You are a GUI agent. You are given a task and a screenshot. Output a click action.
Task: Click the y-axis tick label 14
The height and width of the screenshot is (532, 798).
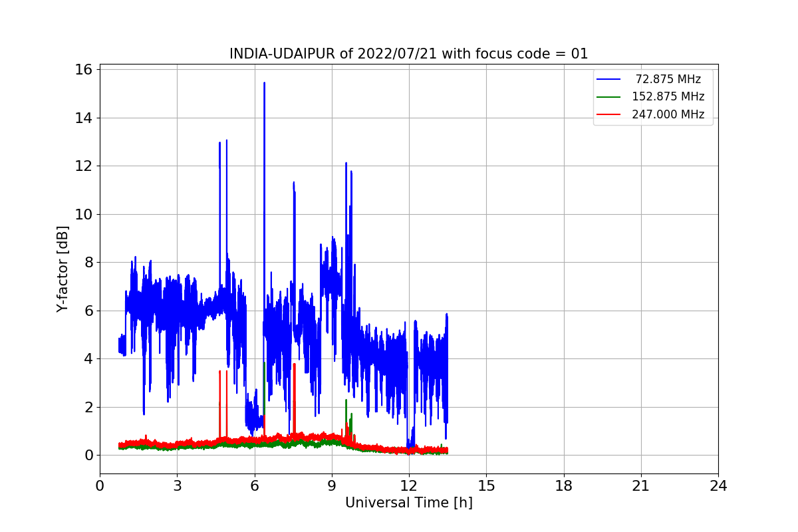(84, 118)
